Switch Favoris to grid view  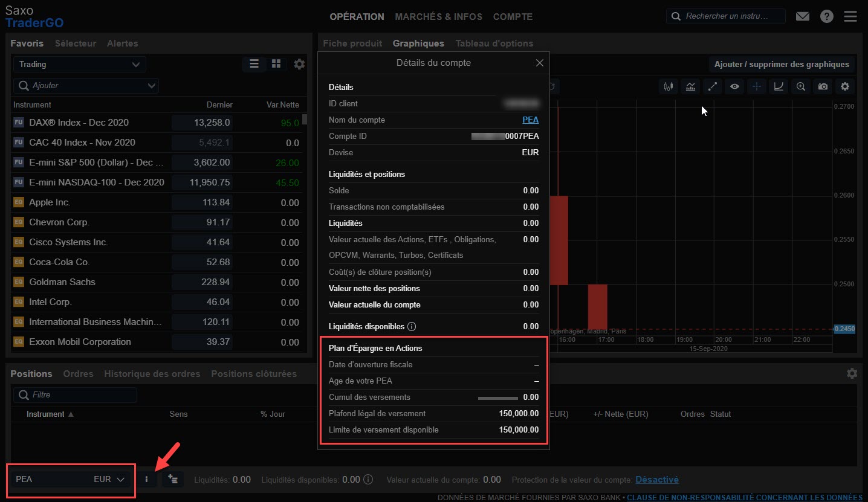tap(276, 64)
